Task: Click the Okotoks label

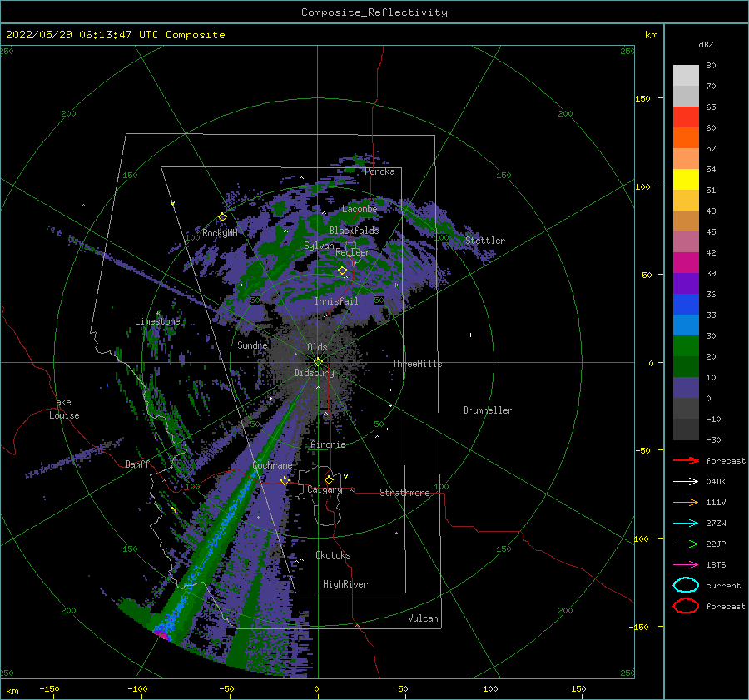Action: point(333,555)
